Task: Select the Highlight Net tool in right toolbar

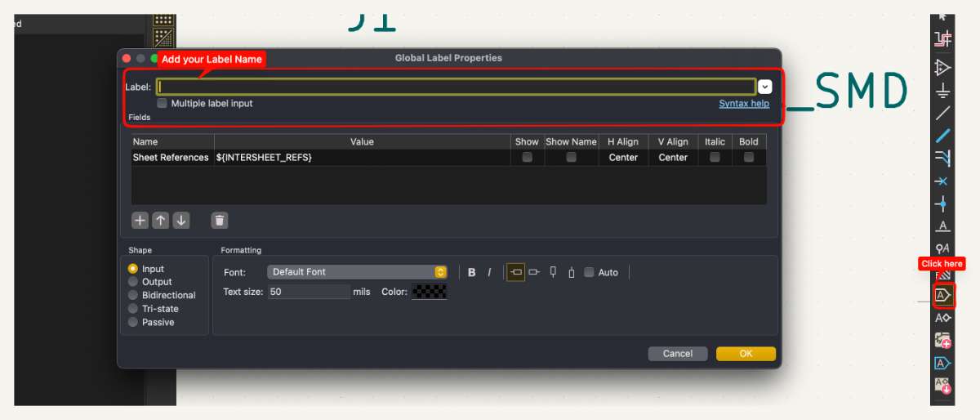Action: point(943,38)
